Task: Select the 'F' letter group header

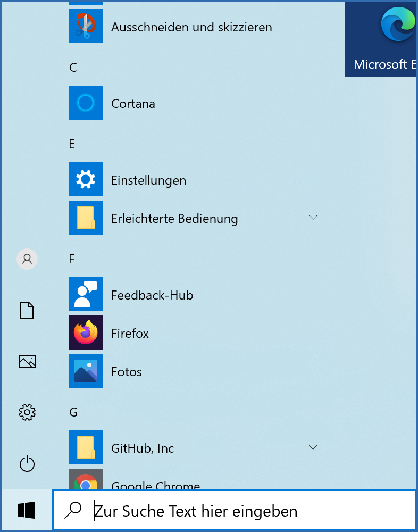Action: pos(72,259)
